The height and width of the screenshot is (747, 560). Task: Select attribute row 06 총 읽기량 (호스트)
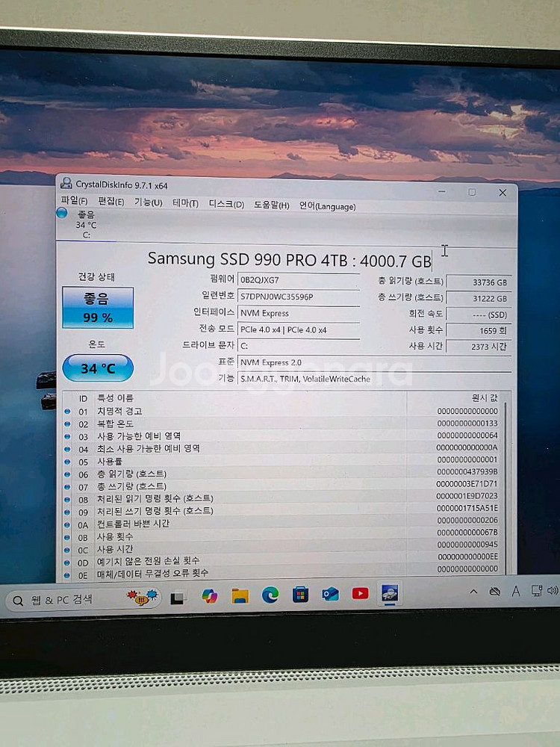(282, 474)
